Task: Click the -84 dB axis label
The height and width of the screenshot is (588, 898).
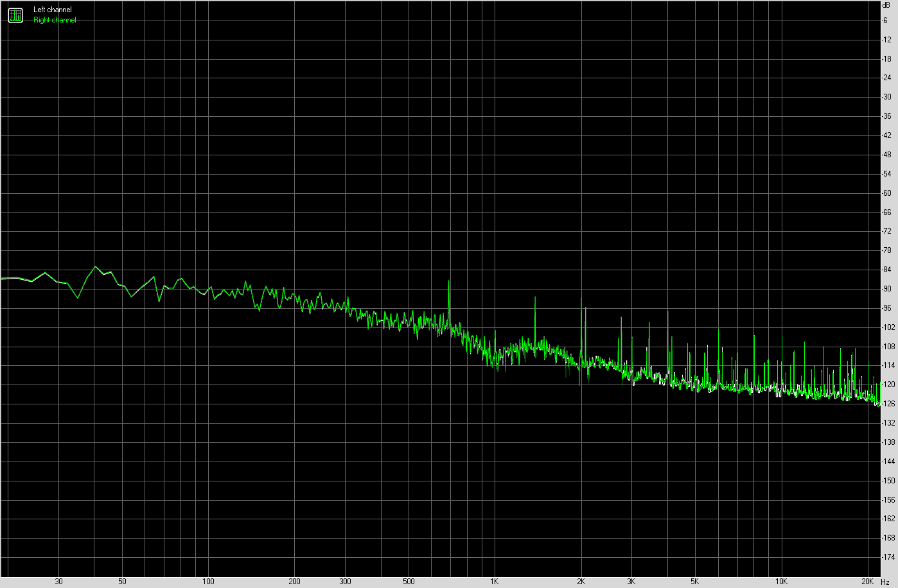Action: pyautogui.click(x=887, y=270)
